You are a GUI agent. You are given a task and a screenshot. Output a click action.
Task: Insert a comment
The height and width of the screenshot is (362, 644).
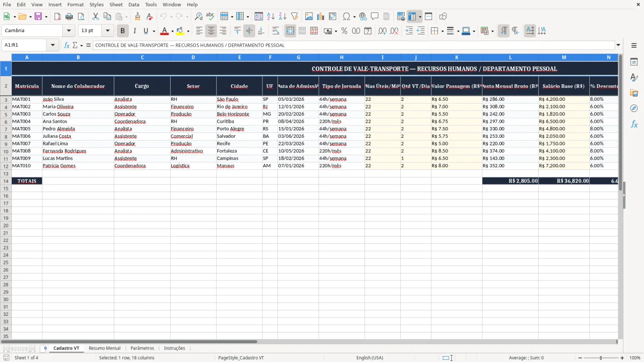point(375,17)
